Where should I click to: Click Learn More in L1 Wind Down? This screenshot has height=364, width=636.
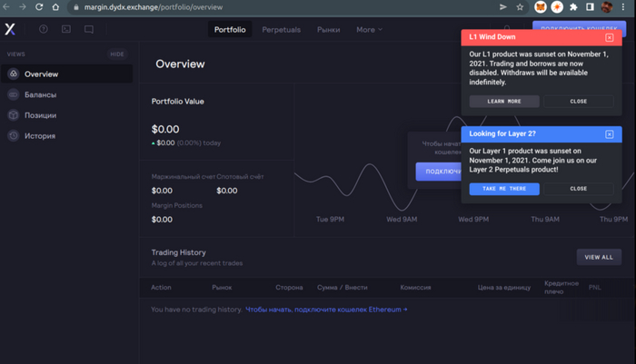point(504,102)
